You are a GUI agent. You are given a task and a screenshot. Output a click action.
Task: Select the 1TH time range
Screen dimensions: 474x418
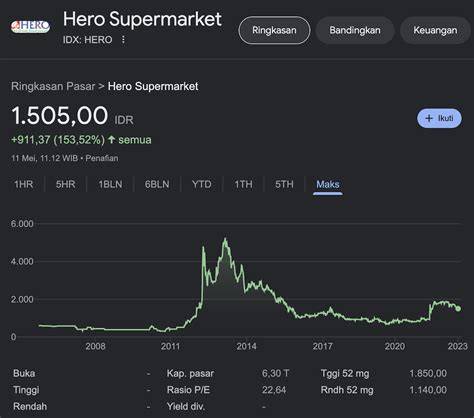click(x=243, y=184)
